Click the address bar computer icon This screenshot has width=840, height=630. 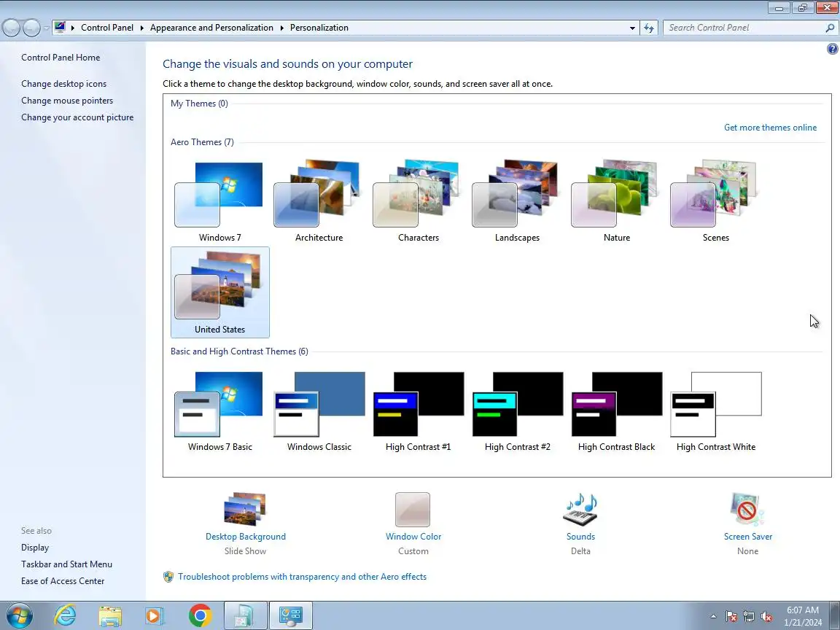click(x=60, y=27)
